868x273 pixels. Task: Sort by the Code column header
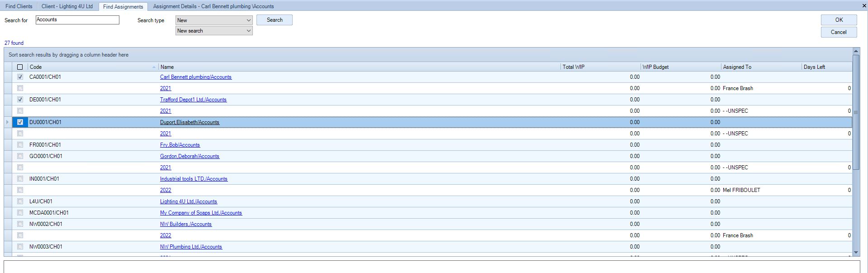(93, 67)
